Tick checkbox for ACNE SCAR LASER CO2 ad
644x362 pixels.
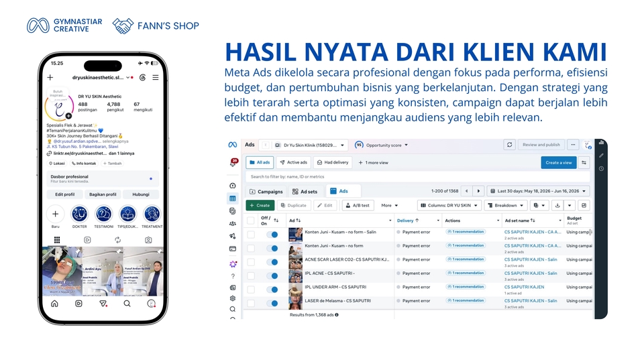[250, 262]
